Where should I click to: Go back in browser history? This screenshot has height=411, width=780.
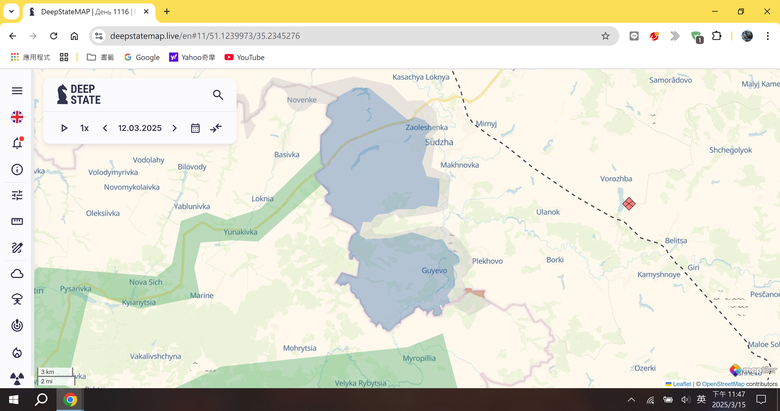click(12, 36)
